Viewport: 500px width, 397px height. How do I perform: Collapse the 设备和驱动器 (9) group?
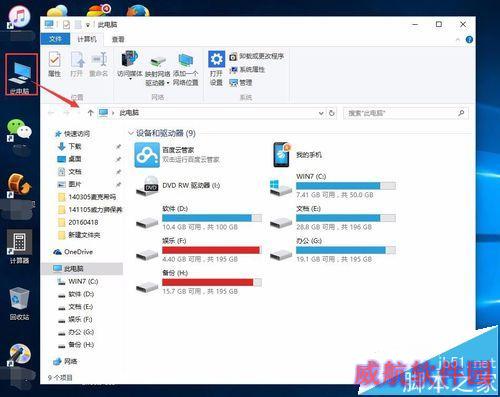(131, 133)
